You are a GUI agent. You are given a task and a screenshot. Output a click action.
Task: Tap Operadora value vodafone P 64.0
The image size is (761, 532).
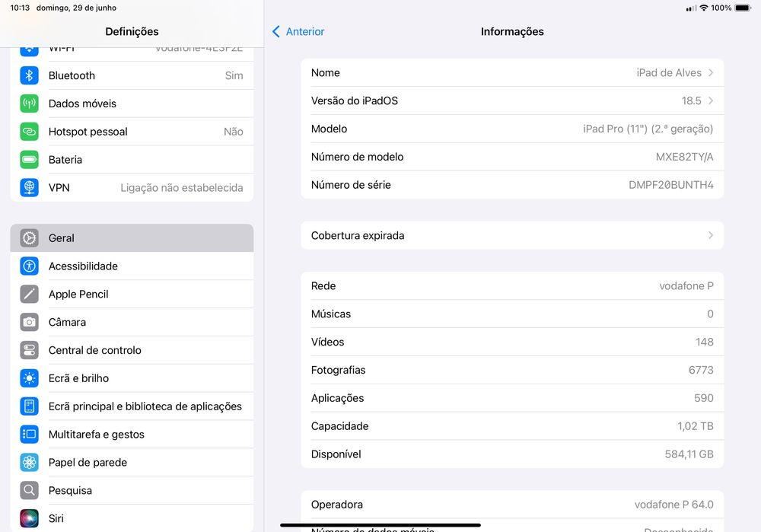pyautogui.click(x=673, y=505)
